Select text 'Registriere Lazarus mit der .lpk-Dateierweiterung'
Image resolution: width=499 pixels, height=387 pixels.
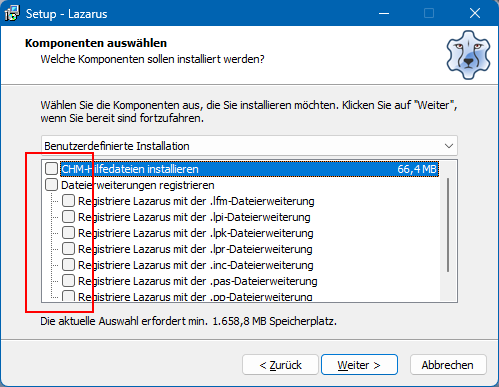coord(196,233)
